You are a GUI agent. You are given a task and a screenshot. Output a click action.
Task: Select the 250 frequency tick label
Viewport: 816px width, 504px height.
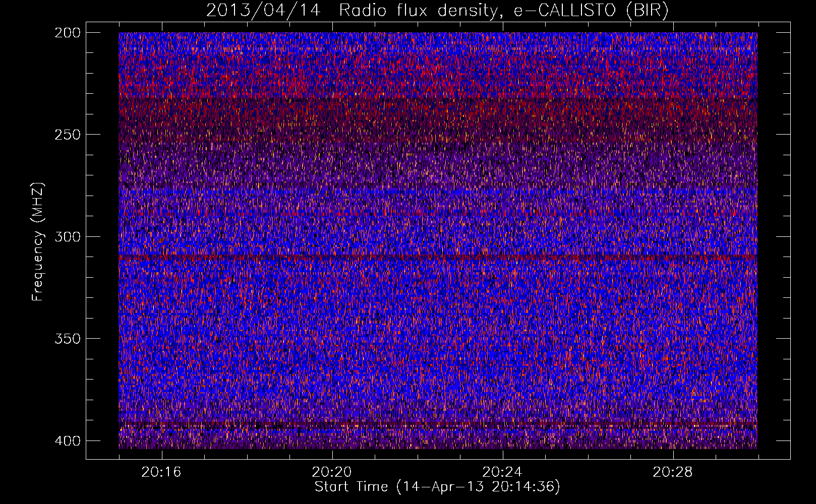pyautogui.click(x=67, y=135)
